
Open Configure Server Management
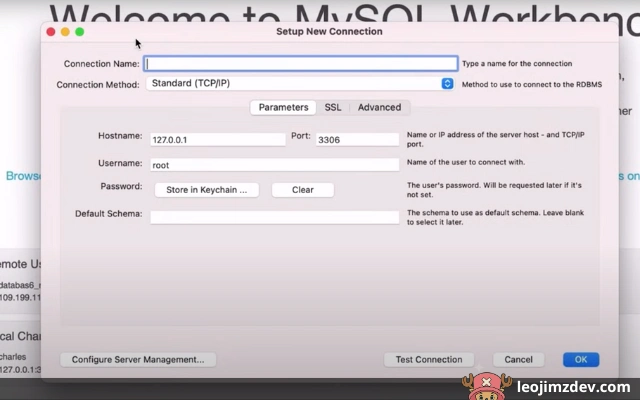[138, 360]
